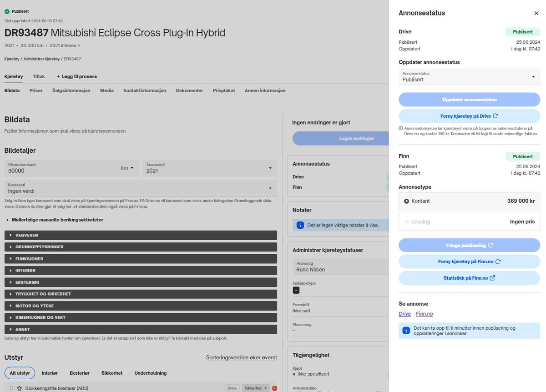Image resolution: width=546 pixels, height=392 pixels.
Task: Open the Tiltak tab
Action: point(39,76)
